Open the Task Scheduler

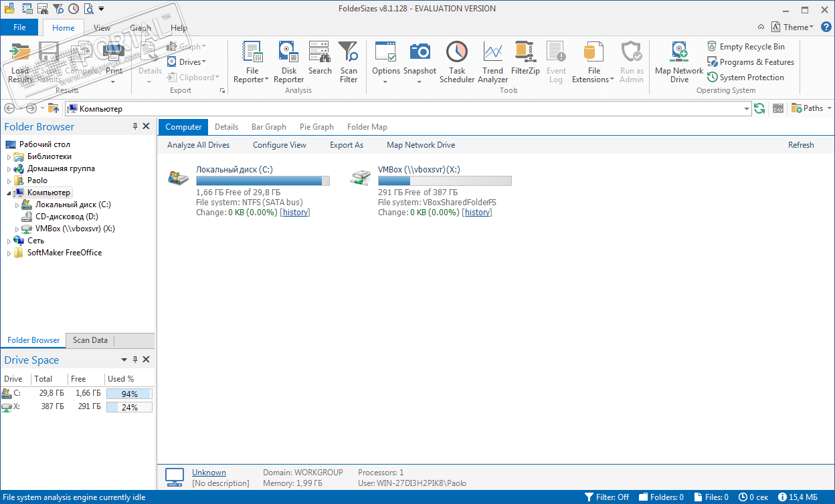click(x=457, y=61)
